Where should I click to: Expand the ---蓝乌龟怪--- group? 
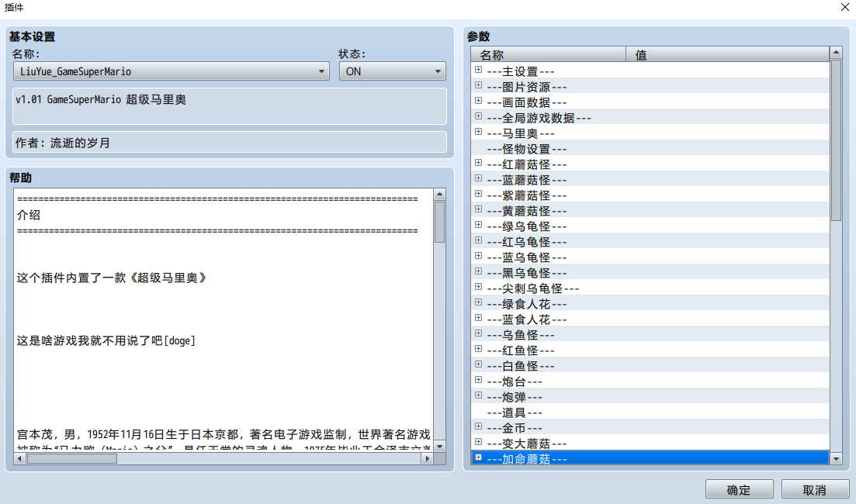pyautogui.click(x=478, y=256)
